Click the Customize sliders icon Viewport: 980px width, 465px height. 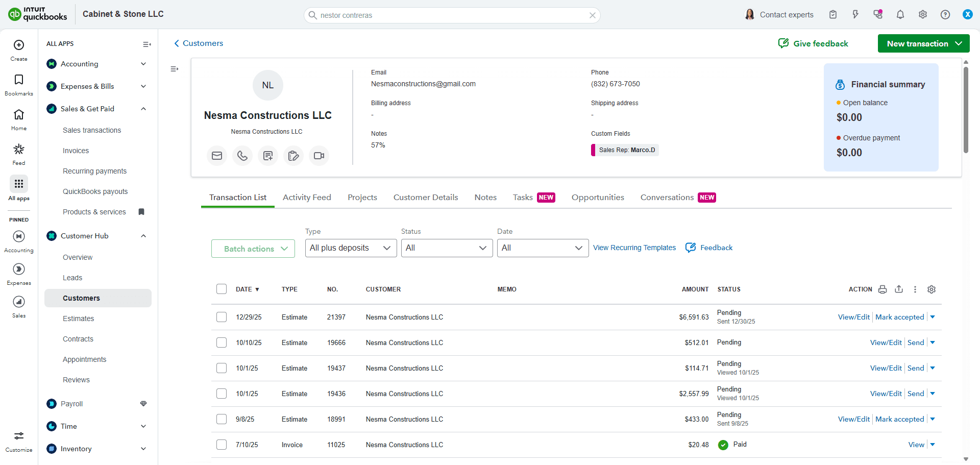(x=19, y=436)
